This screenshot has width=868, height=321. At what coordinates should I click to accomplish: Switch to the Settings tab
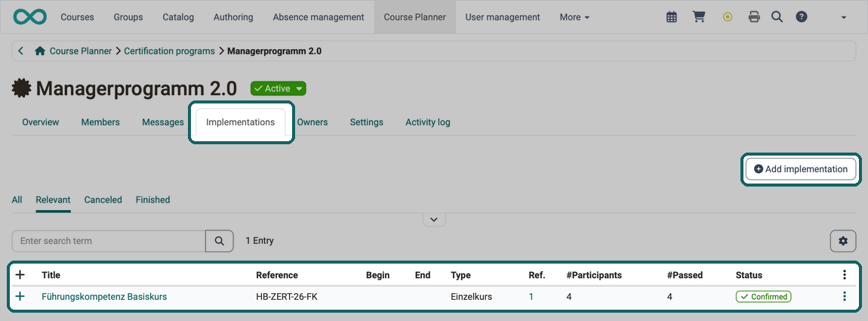pyautogui.click(x=367, y=122)
